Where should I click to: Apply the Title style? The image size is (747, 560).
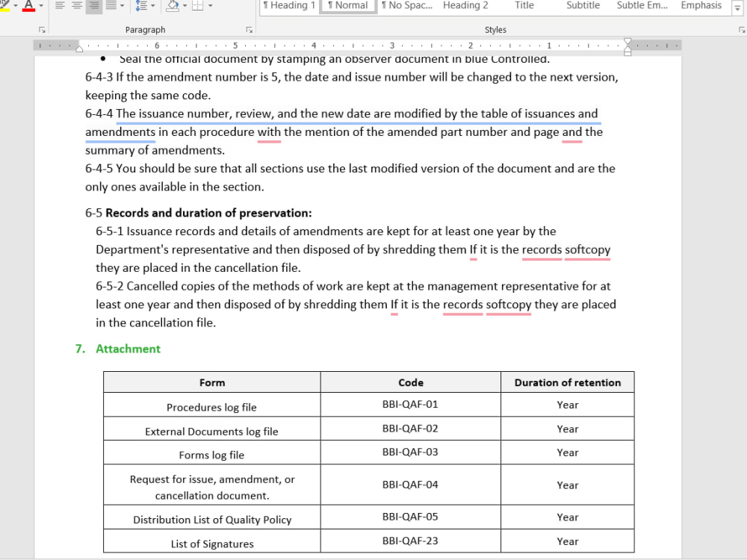coord(524,6)
